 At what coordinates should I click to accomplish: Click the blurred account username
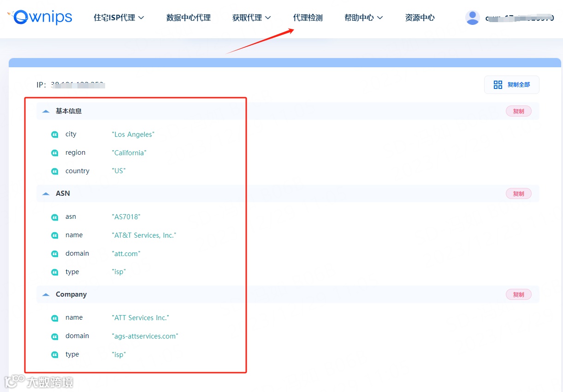[x=520, y=18]
